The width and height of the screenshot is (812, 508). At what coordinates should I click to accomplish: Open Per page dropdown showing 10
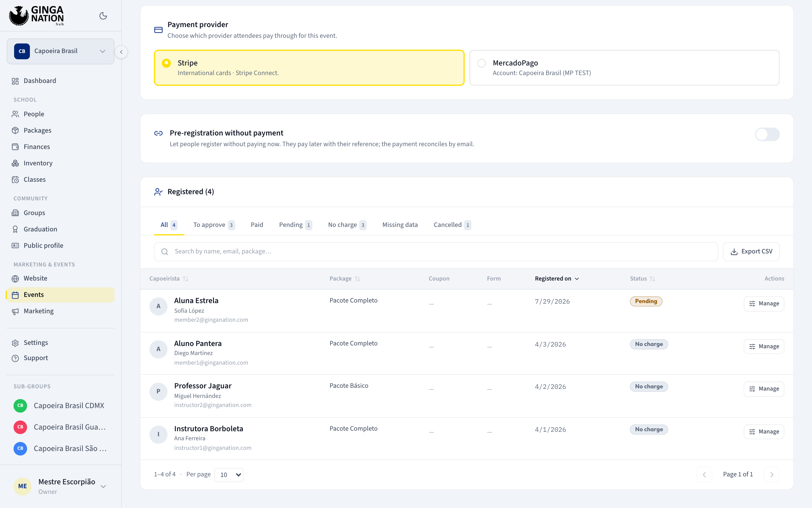coord(229,474)
